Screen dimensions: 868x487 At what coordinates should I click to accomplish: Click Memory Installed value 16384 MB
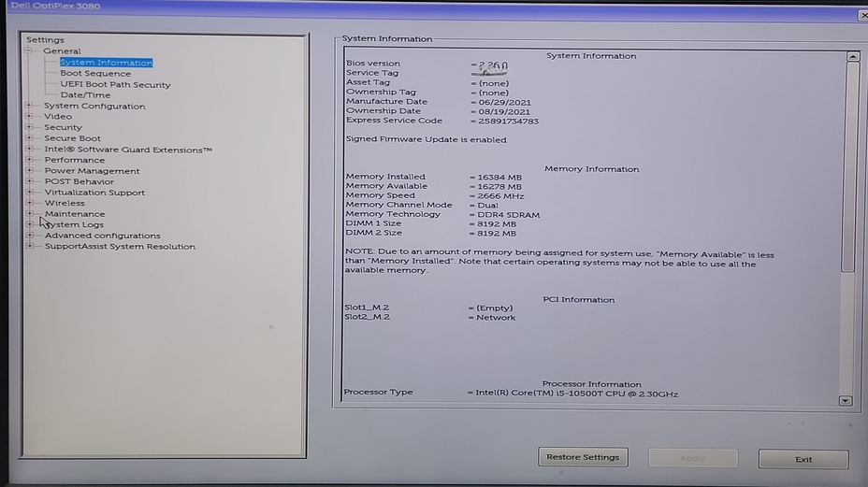499,178
